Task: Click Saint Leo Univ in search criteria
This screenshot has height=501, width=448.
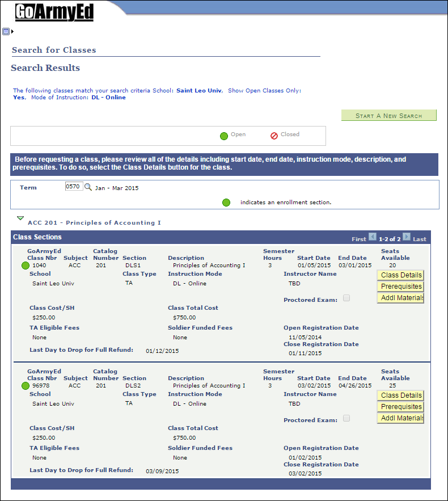Action: coord(199,91)
